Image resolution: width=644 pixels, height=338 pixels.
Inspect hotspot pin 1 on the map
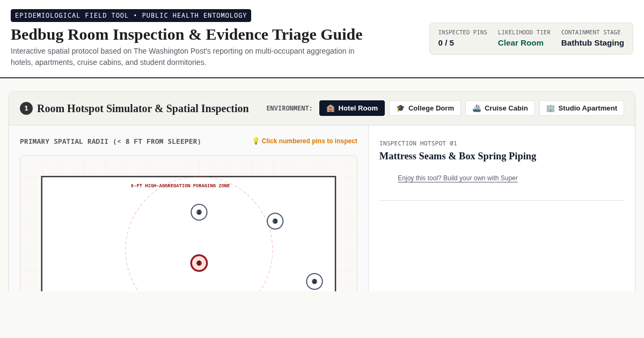(199, 263)
